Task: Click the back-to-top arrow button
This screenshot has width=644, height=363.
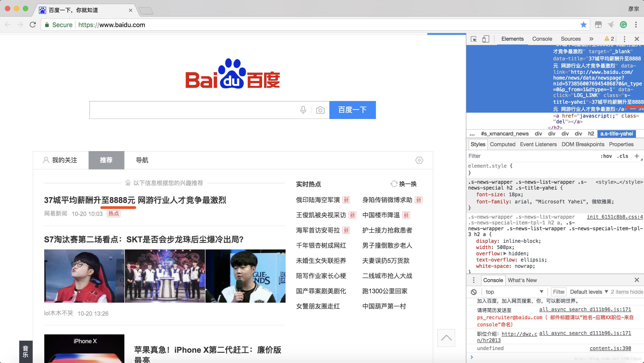Action: pos(446,338)
